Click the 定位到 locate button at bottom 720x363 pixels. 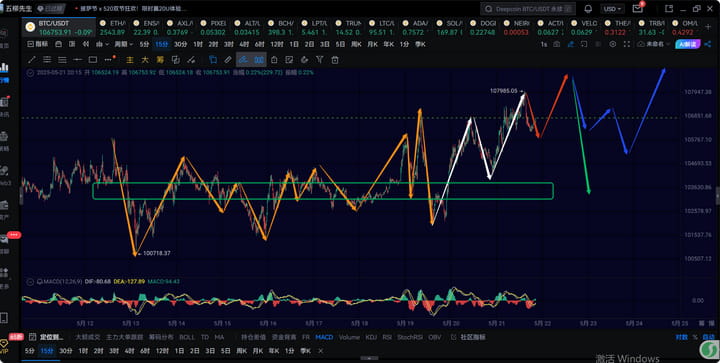pos(47,337)
